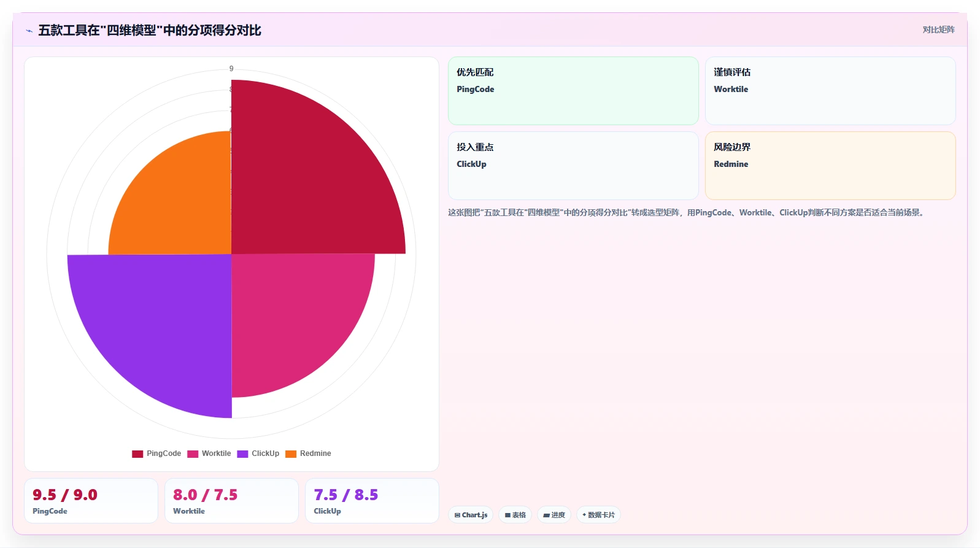Image resolution: width=980 pixels, height=548 pixels.
Task: Click the chart description paragraph text
Action: (x=687, y=212)
